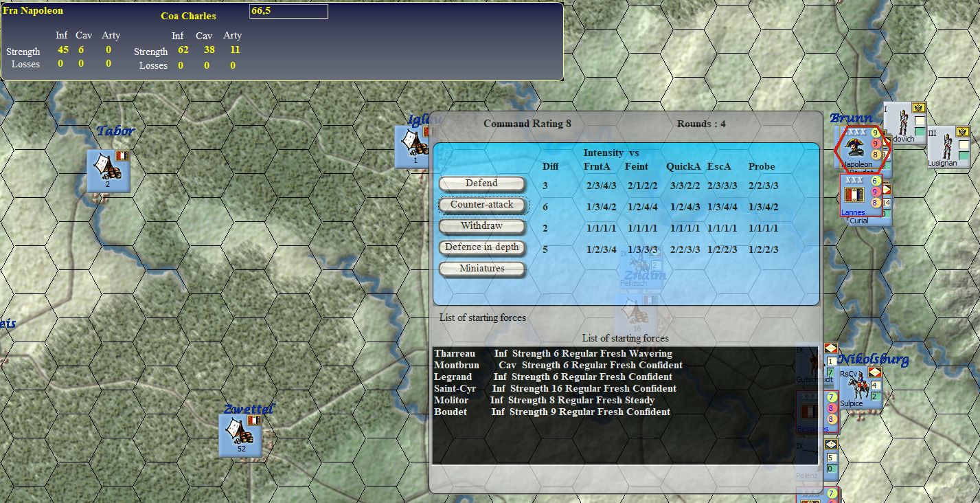
Task: Click Defend row FrntA value 2/3/4/3
Action: 601,186
